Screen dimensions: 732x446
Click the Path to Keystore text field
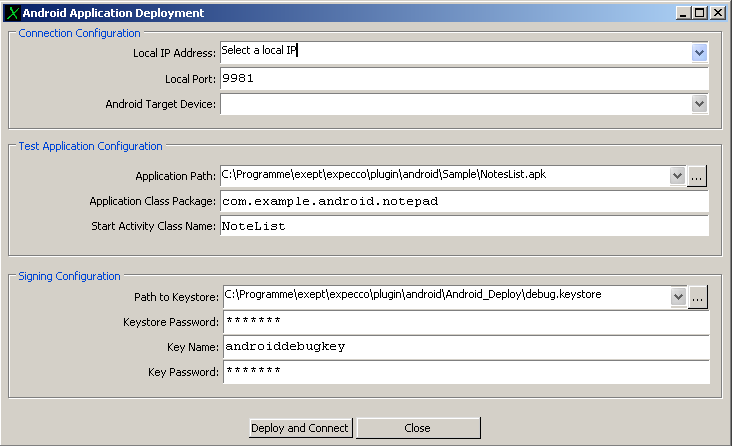(x=443, y=296)
